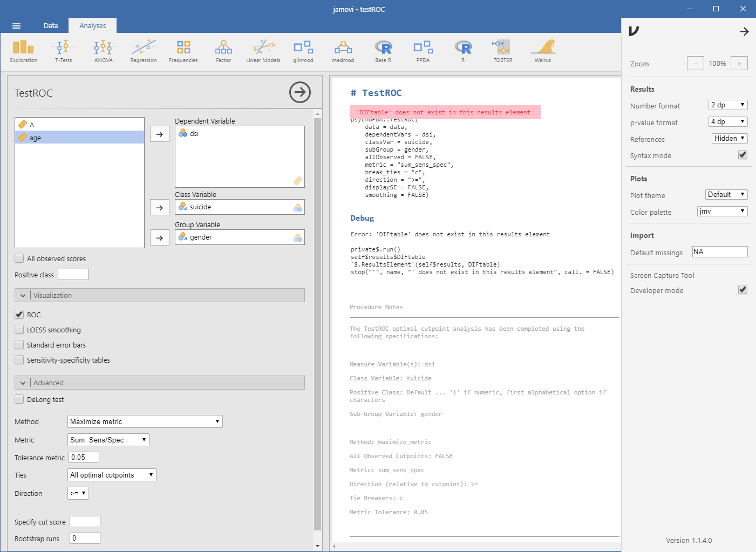Open the Regression analyses icon
The height and width of the screenshot is (552, 756).
coord(143,51)
